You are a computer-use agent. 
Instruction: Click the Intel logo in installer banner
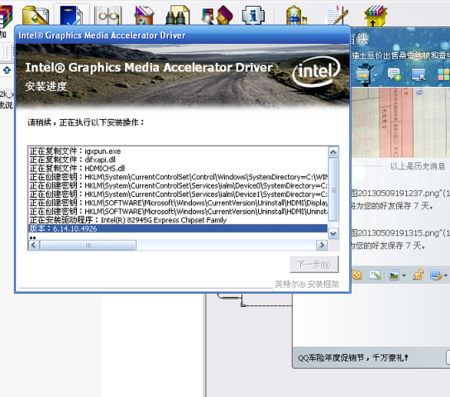pos(315,72)
